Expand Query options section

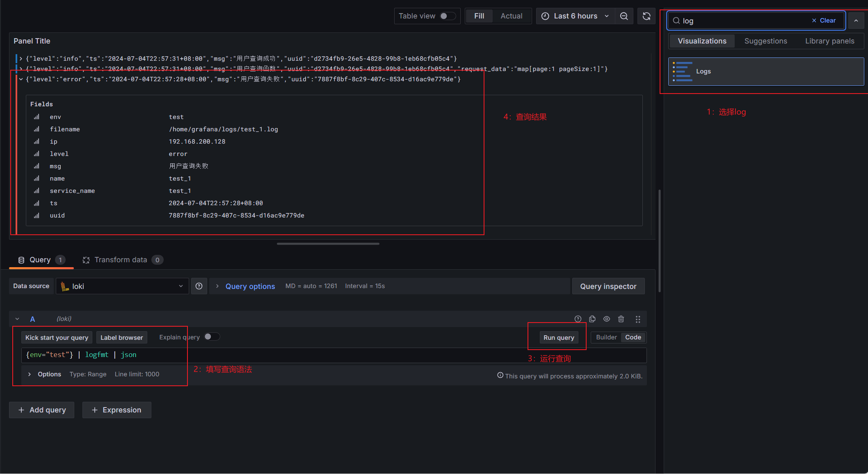point(250,286)
